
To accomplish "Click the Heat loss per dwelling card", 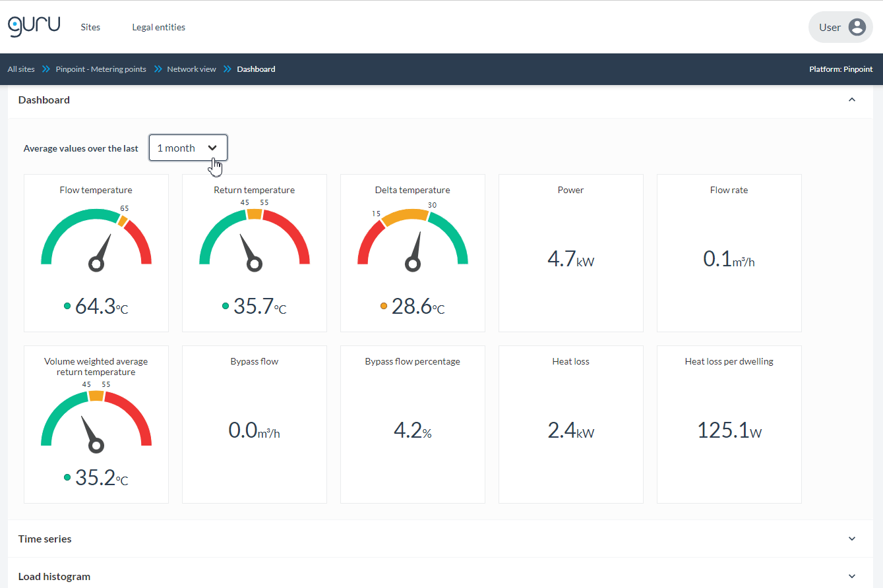I will (729, 424).
